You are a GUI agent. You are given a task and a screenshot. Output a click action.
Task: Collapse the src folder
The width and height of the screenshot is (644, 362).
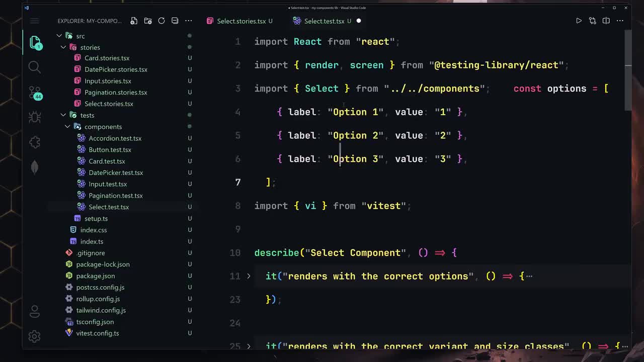(x=59, y=36)
